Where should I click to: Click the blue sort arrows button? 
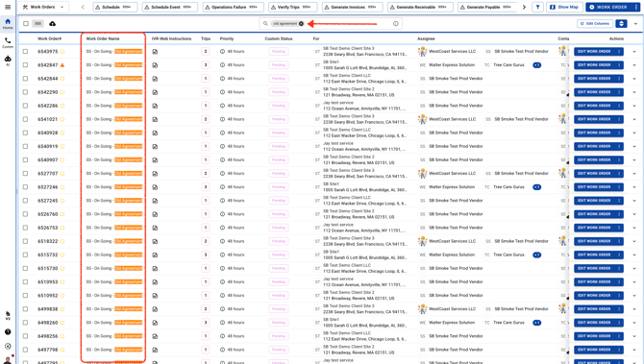(x=621, y=24)
